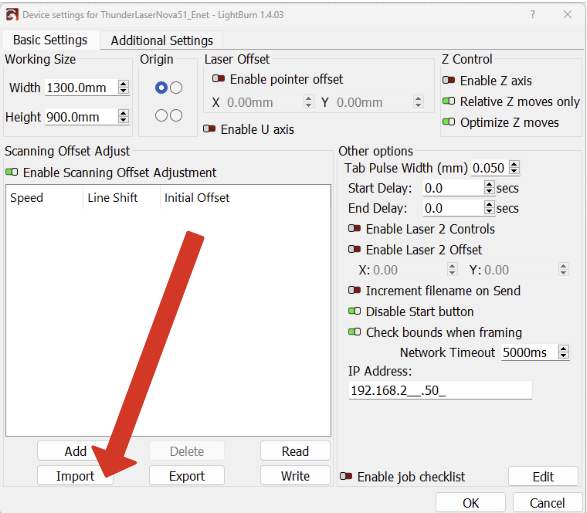Select the top-right origin radio button

[176, 88]
